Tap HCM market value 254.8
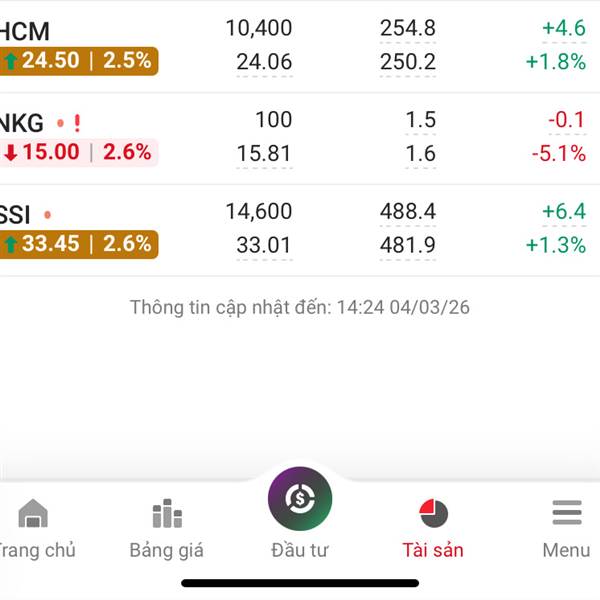 coord(407,29)
